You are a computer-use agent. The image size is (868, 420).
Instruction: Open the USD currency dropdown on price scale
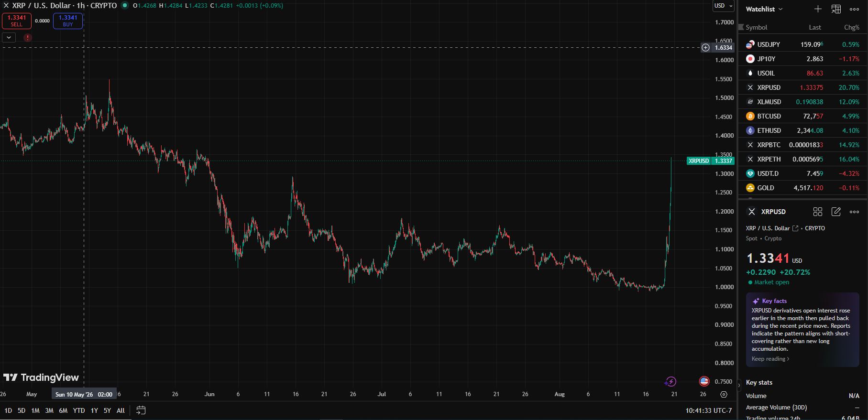pyautogui.click(x=723, y=6)
